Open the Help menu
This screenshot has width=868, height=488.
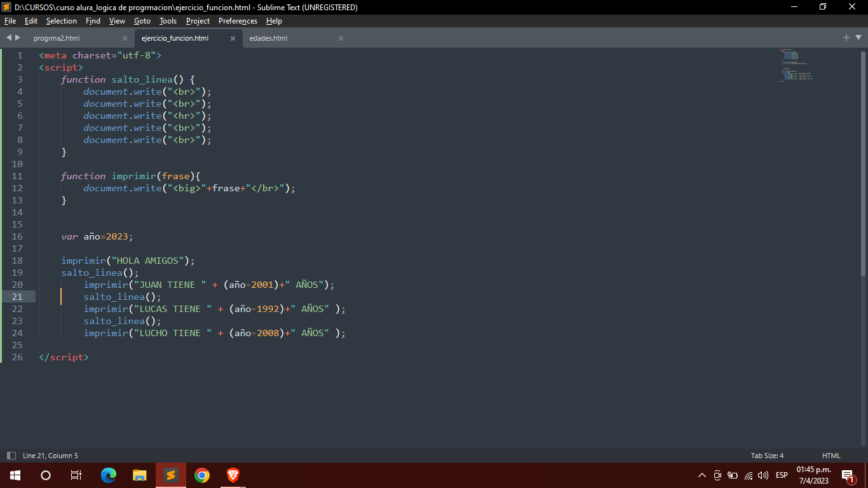(x=274, y=21)
